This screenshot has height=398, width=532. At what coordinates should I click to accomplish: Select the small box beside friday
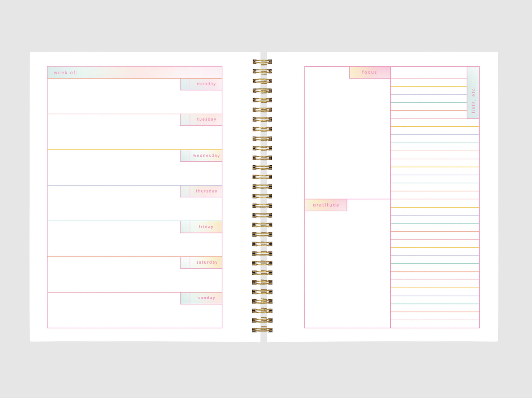[x=185, y=227]
